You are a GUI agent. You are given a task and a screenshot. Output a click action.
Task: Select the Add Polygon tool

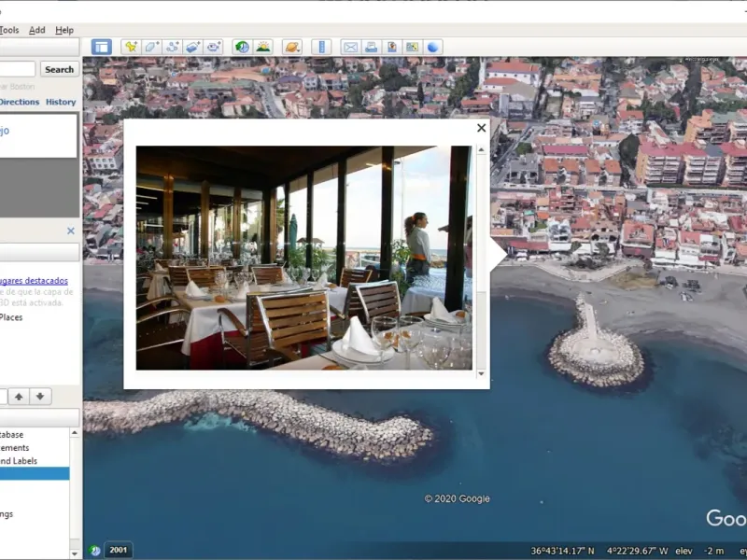coord(151,47)
